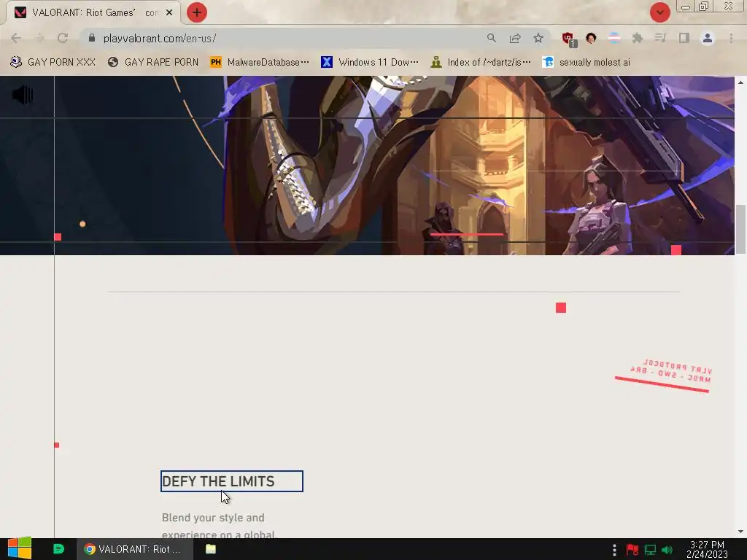Image resolution: width=747 pixels, height=560 pixels.
Task: Toggle the page sound speaker icon
Action: pyautogui.click(x=23, y=95)
